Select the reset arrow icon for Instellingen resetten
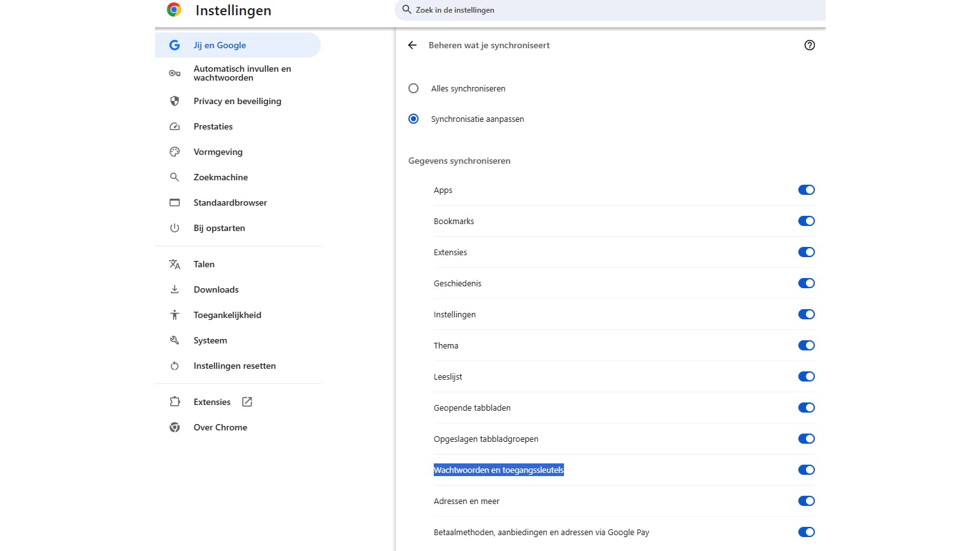This screenshot has height=551, width=980. click(x=175, y=366)
